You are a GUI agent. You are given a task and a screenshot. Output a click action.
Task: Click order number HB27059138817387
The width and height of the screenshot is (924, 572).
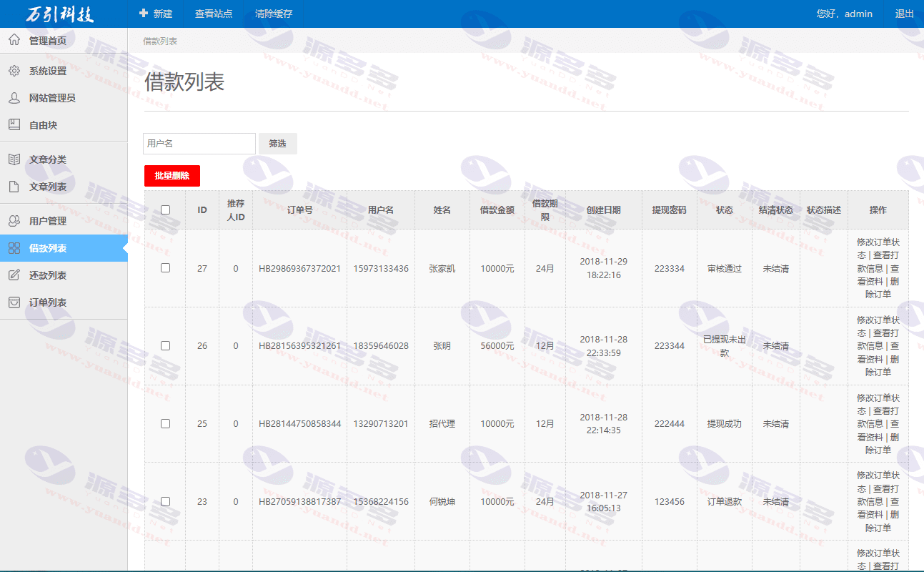[x=300, y=502]
